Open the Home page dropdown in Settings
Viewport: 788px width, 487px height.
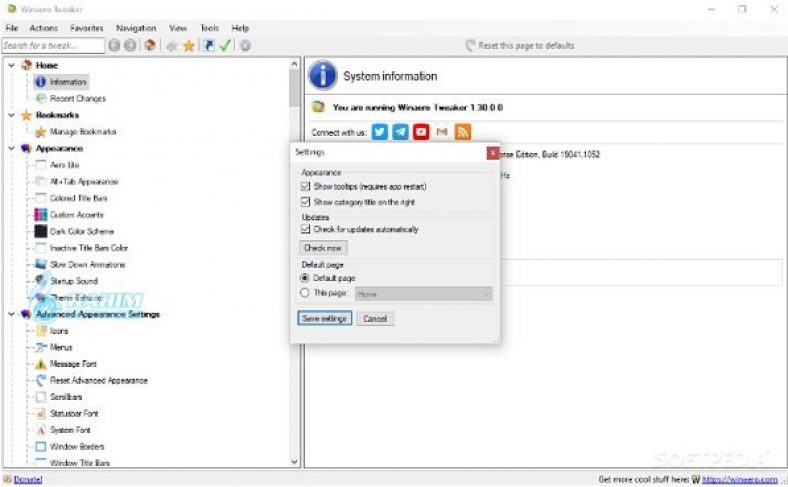(424, 294)
